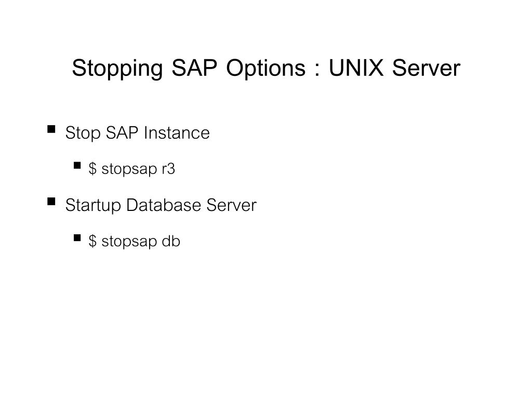Click the '$ stopsap r3' command text
This screenshot has height=399, width=532.
(x=131, y=169)
